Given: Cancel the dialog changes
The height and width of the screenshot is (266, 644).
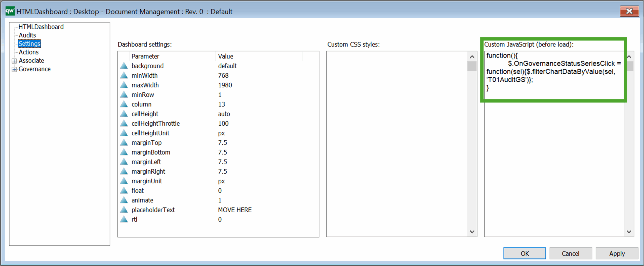Looking at the screenshot, I should 570,253.
